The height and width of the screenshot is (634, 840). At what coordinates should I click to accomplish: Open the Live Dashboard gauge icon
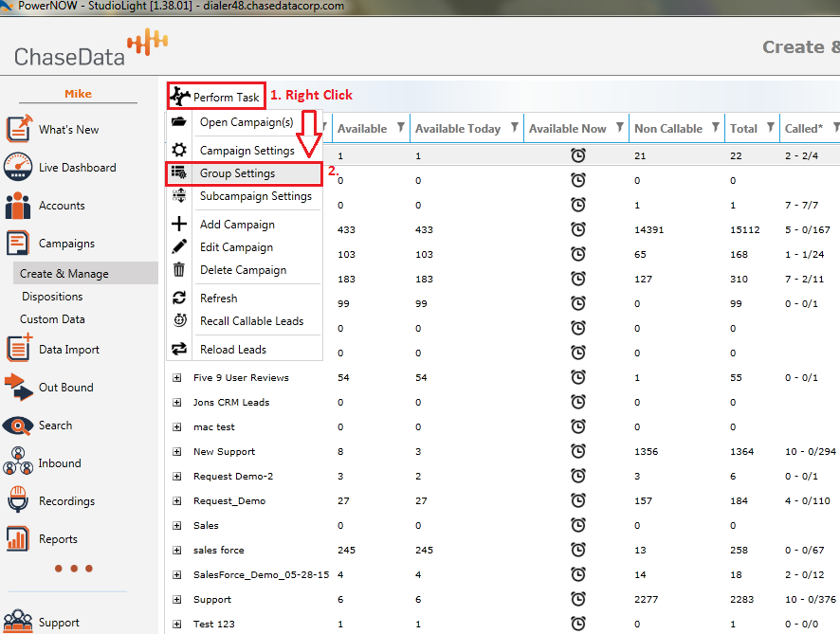point(19,167)
